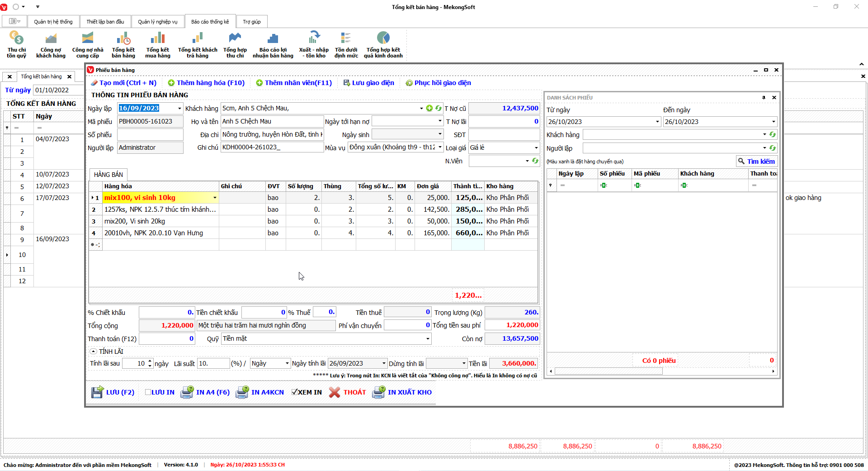Switch to Quản lý nghiệp vụ tab
Screen dimensions: 868x471
(157, 22)
